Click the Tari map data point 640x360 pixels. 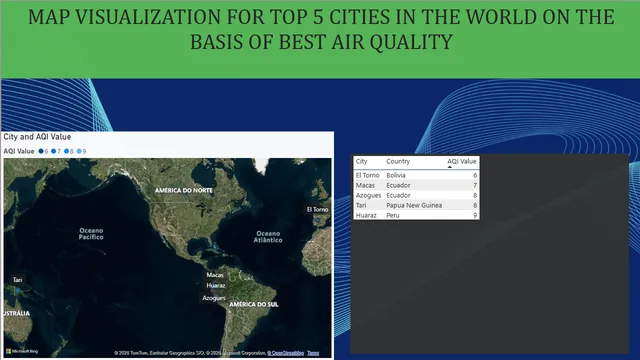[18, 290]
